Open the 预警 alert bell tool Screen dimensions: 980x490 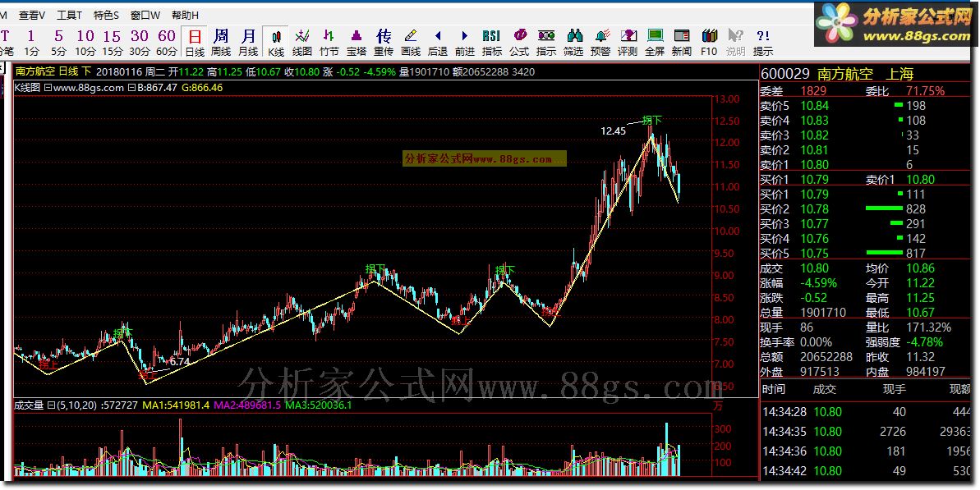600,43
